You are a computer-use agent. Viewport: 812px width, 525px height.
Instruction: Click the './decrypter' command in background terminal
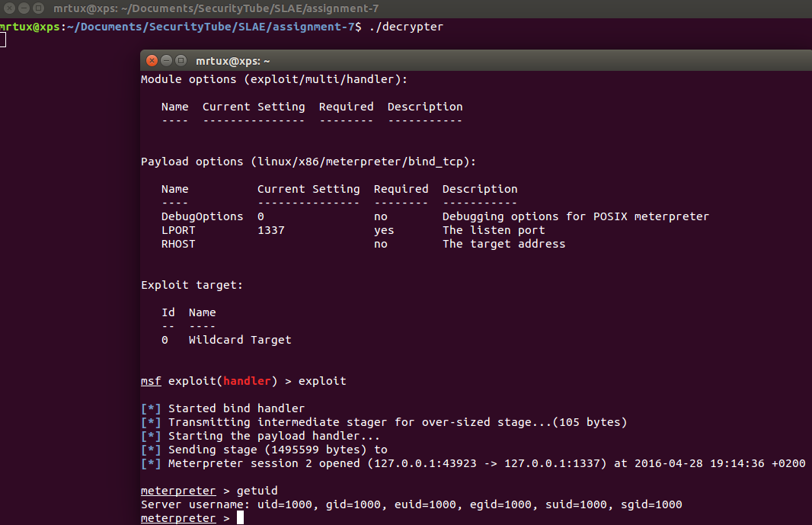tap(405, 27)
